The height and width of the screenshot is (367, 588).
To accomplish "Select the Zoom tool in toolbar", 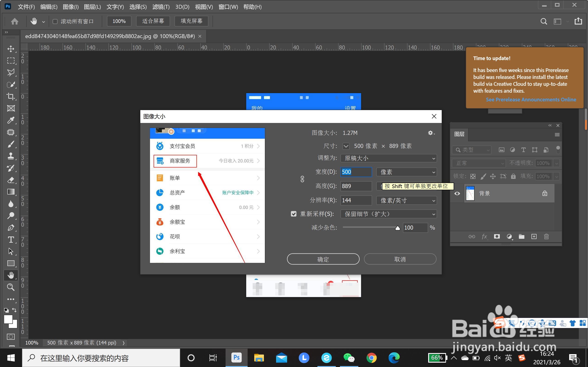I will coord(11,287).
